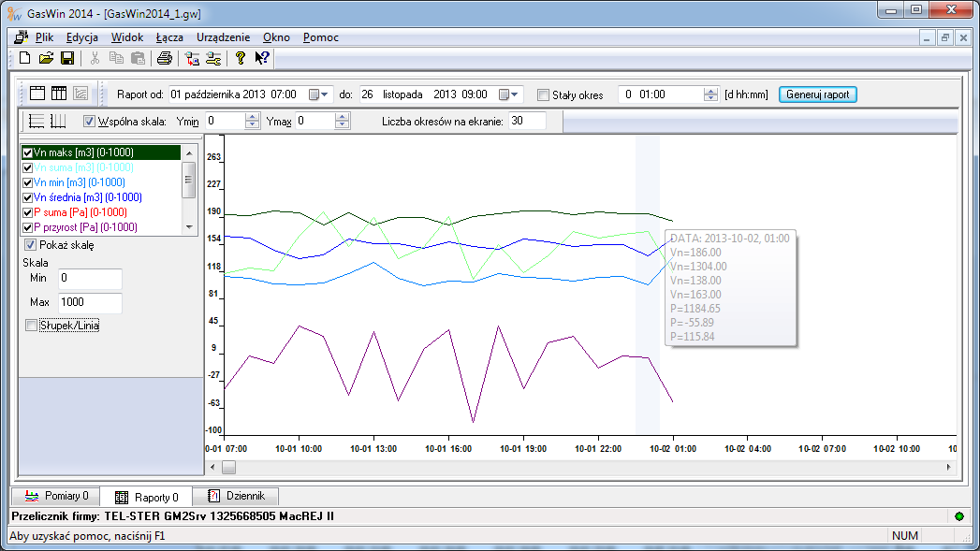Screen dimensions: 980x551
Task: Enable Słupek/Linia checkbox
Action: point(31,326)
